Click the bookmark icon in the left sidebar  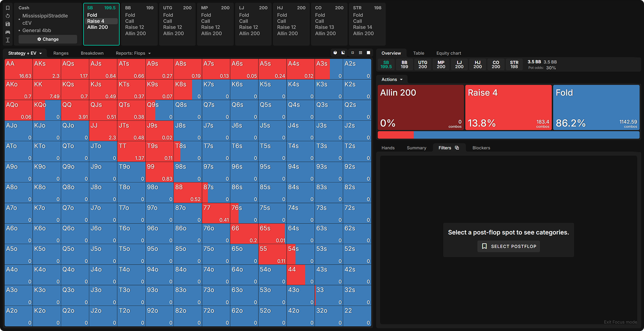(x=8, y=8)
